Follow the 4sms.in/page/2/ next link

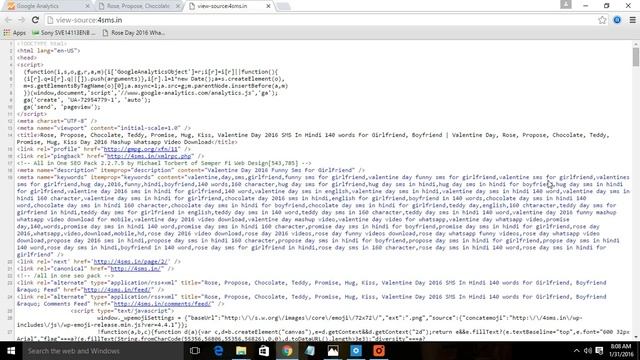[x=131, y=262]
